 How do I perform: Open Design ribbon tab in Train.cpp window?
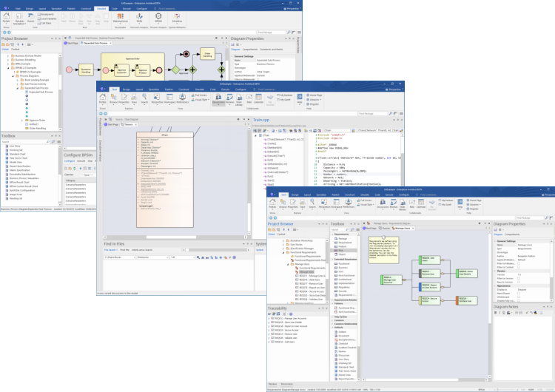coord(127,89)
